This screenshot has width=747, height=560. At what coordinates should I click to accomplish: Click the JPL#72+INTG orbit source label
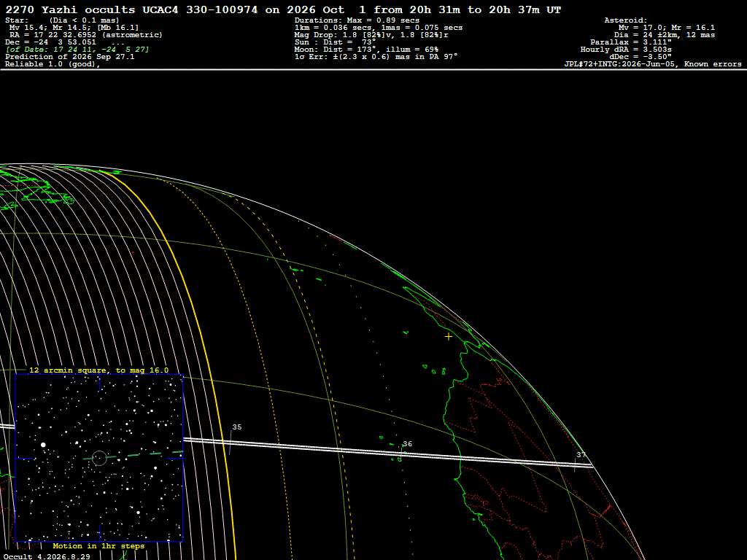(x=653, y=64)
